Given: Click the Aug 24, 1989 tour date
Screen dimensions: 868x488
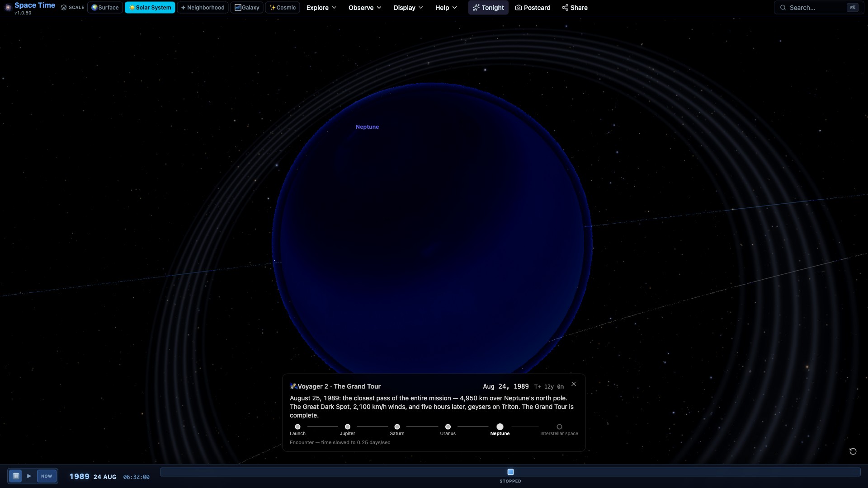Looking at the screenshot, I should (505, 387).
